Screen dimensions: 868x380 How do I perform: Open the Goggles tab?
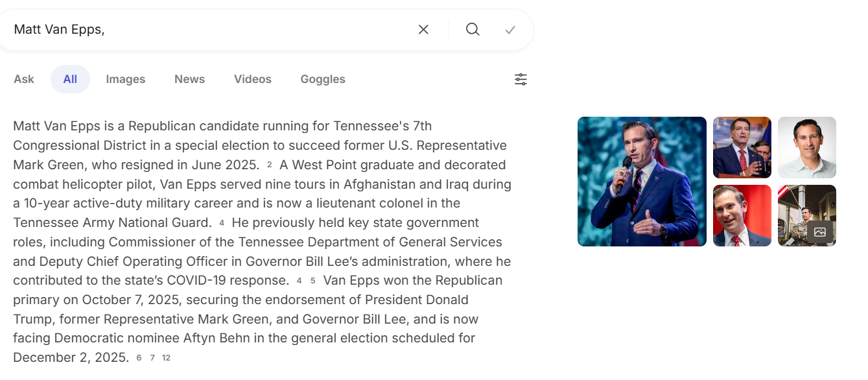coord(323,79)
